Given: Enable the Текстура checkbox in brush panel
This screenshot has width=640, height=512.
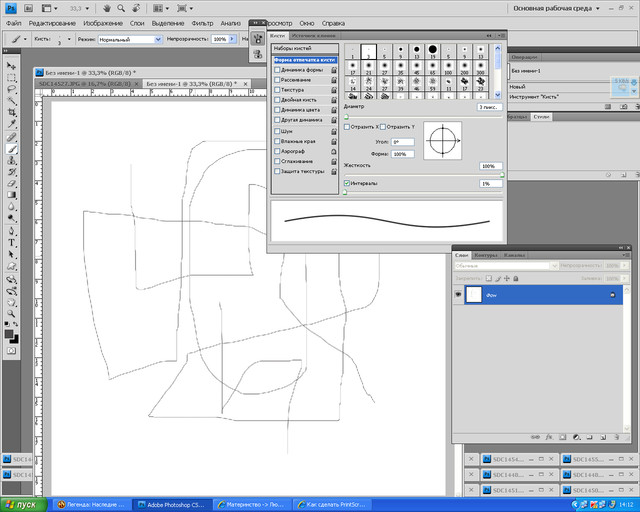Looking at the screenshot, I should [277, 90].
